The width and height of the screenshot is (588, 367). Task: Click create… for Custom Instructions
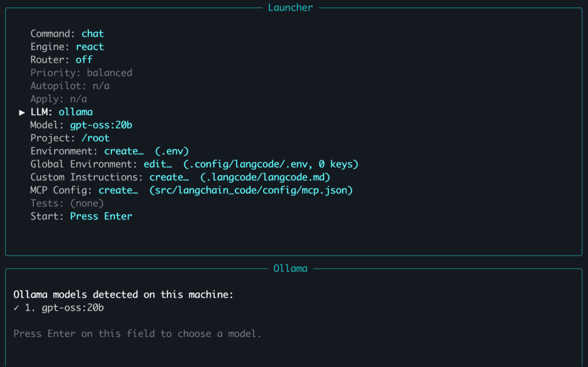(169, 177)
